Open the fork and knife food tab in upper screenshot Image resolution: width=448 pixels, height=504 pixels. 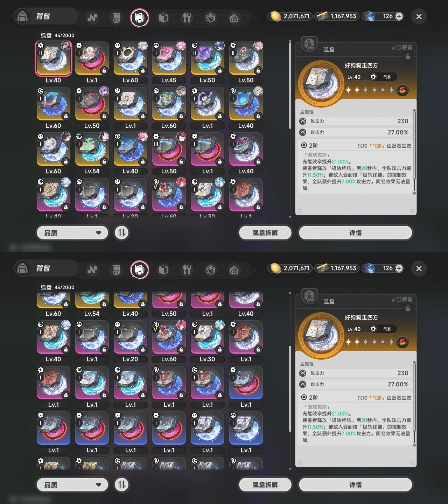tap(187, 17)
